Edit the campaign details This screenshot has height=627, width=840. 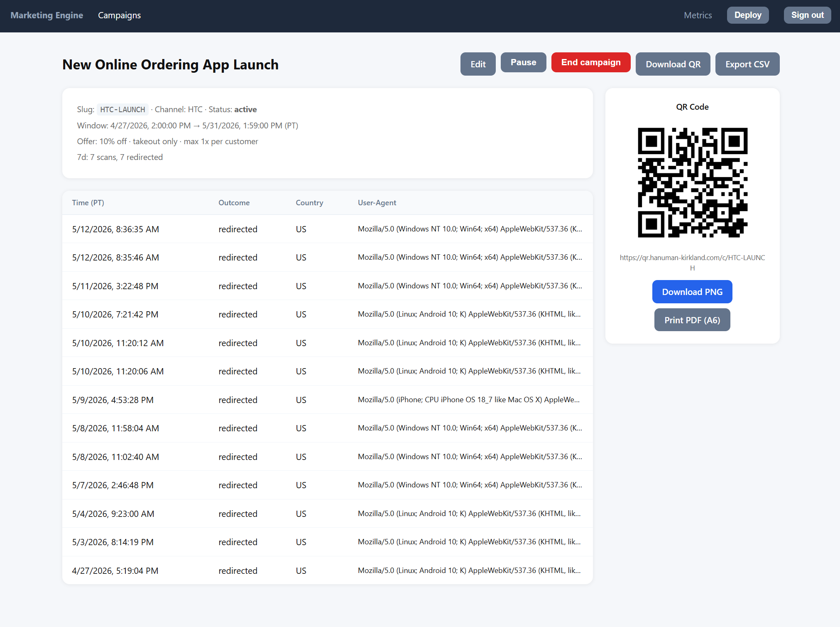(x=478, y=64)
